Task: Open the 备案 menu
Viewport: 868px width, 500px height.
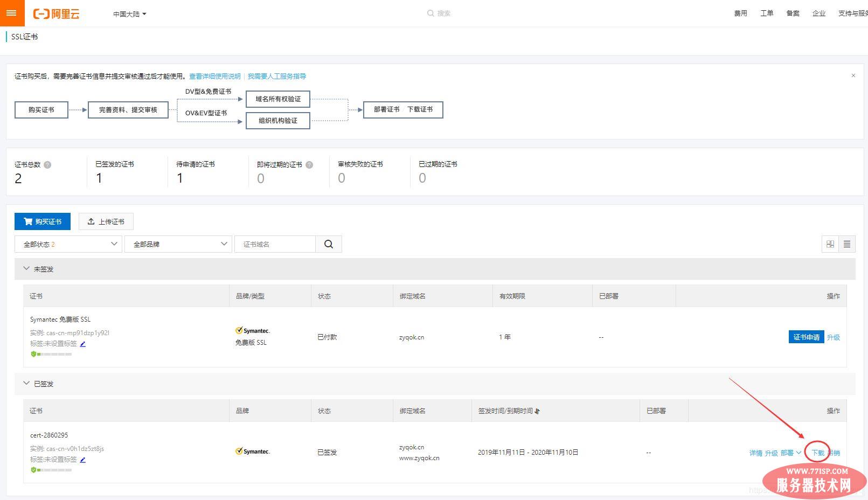Action: [793, 13]
